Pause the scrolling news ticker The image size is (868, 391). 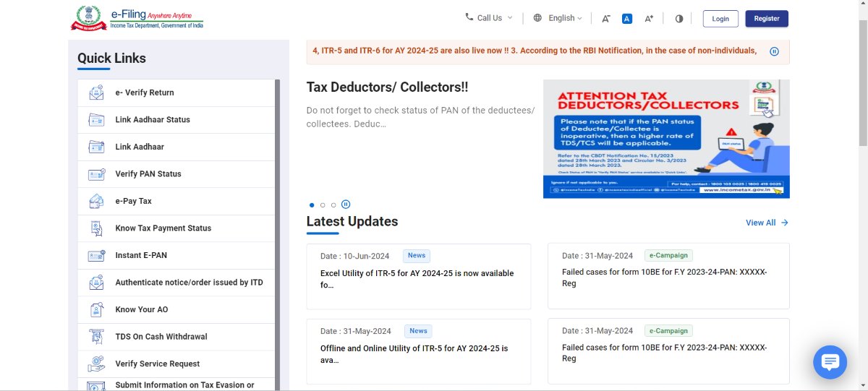point(774,51)
